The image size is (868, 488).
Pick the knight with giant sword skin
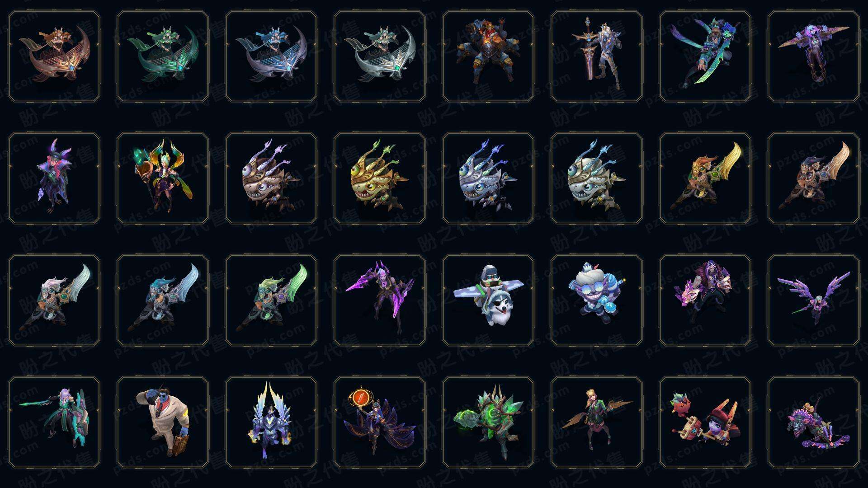597,56
